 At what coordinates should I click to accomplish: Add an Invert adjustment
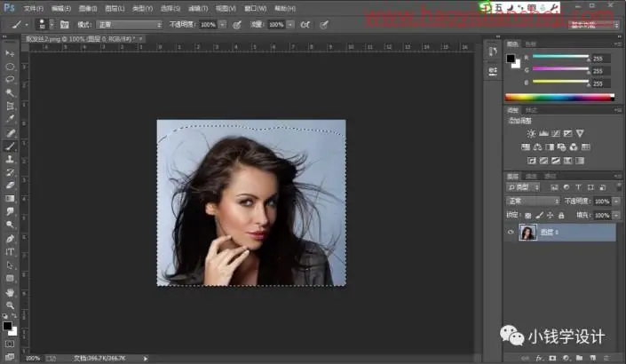click(x=532, y=161)
